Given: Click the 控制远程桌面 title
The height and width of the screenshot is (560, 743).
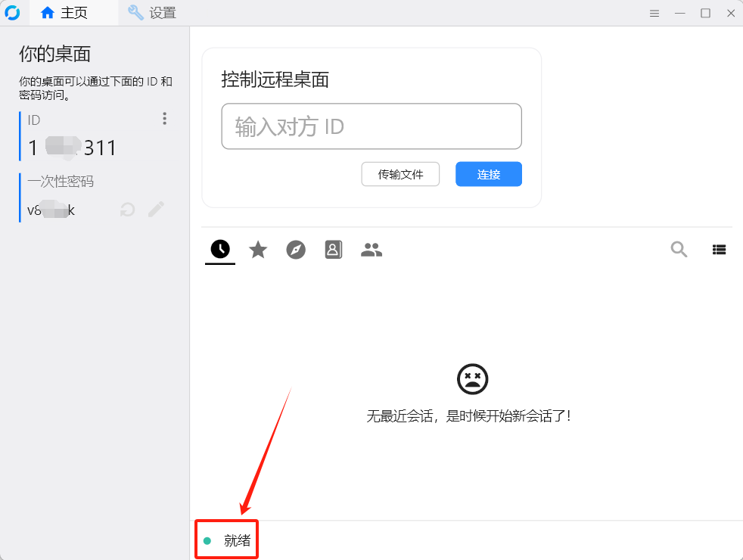Looking at the screenshot, I should pos(275,79).
